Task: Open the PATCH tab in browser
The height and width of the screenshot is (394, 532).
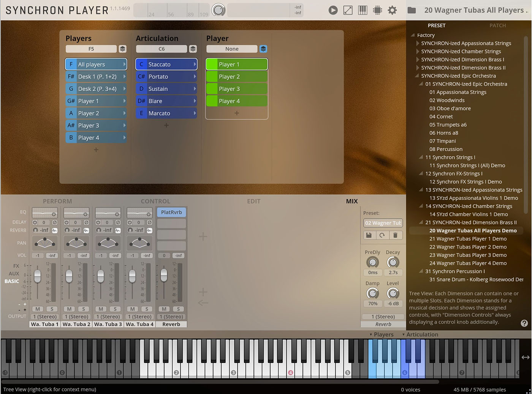Action: tap(497, 25)
